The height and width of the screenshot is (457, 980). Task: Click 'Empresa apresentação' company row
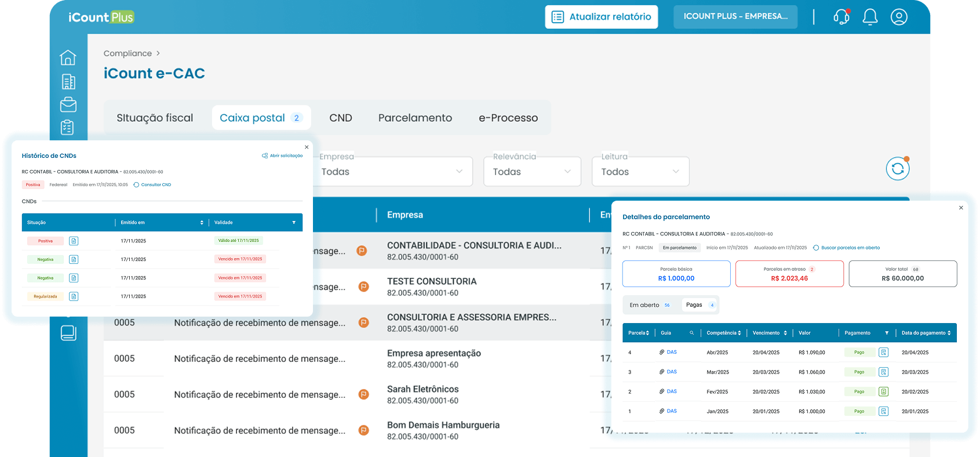[434, 358]
